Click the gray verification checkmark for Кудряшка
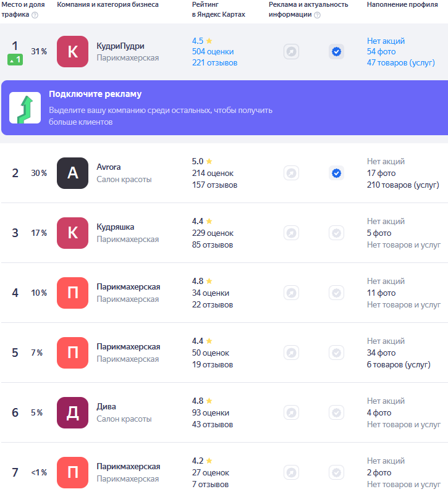The image size is (448, 497). point(336,233)
